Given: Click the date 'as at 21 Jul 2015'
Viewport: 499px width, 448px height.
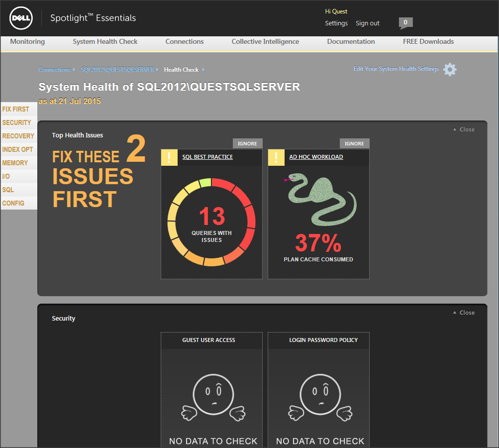Looking at the screenshot, I should tap(70, 101).
